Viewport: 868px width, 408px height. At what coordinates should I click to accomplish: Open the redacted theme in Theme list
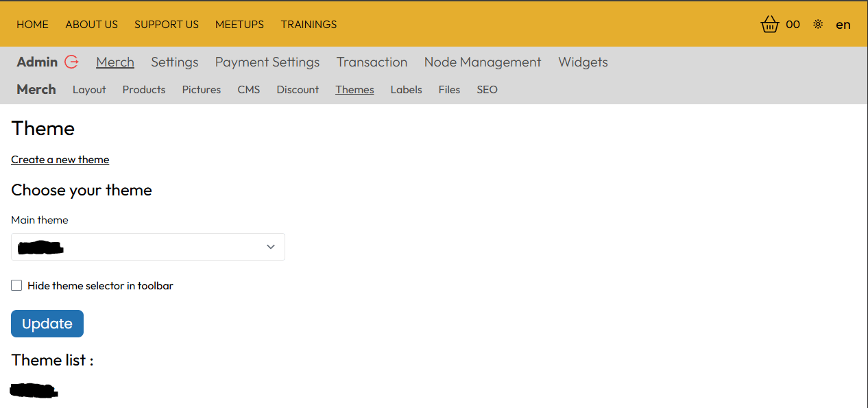34,392
